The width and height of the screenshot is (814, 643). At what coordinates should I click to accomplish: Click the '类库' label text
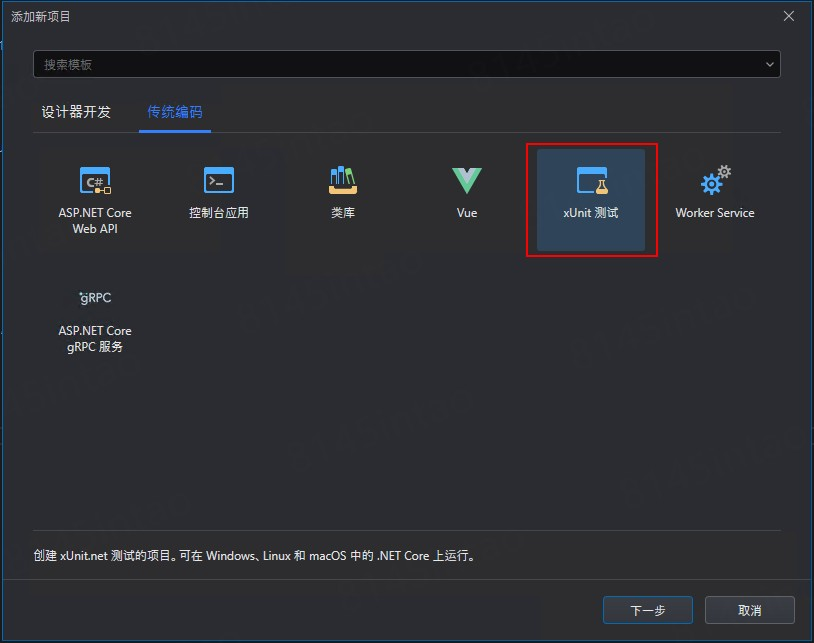click(343, 213)
